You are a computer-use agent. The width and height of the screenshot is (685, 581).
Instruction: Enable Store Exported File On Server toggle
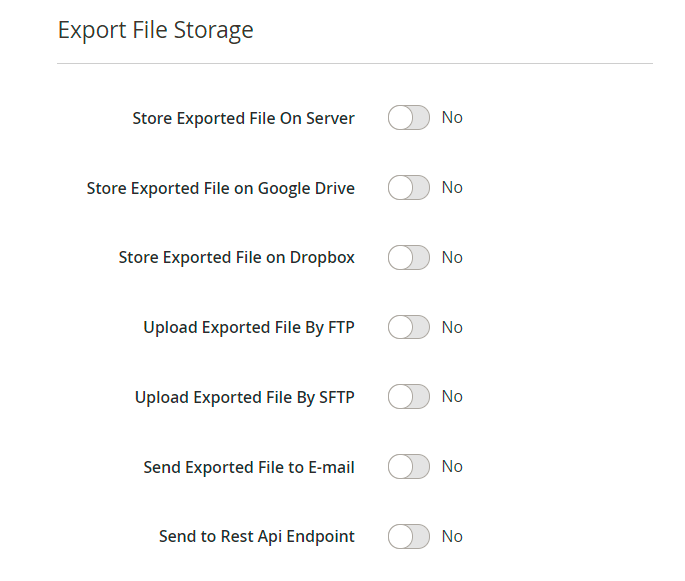pyautogui.click(x=408, y=118)
